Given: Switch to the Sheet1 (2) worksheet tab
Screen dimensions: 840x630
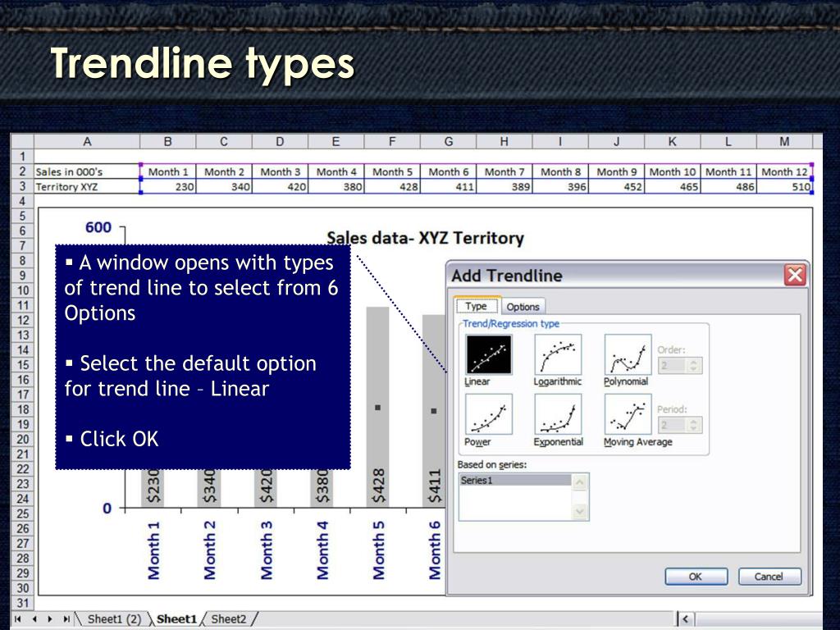Looking at the screenshot, I should [x=114, y=619].
